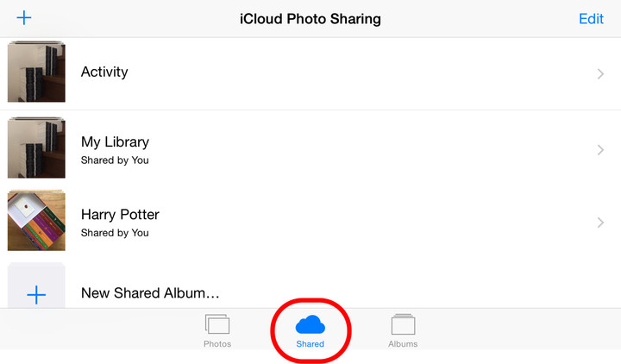Click the Edit button
The height and width of the screenshot is (364, 621).
point(591,19)
